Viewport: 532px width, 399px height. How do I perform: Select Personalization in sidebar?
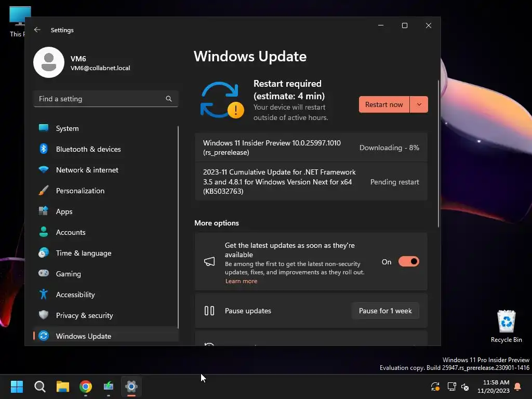(x=106, y=190)
